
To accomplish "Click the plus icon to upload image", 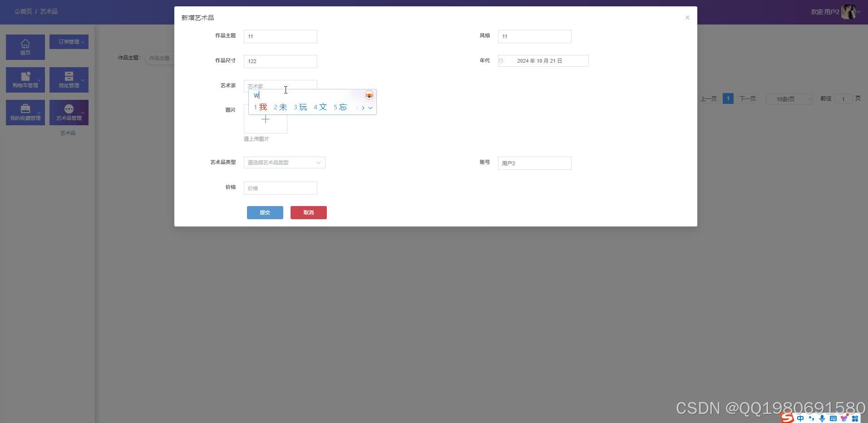I will [x=266, y=119].
